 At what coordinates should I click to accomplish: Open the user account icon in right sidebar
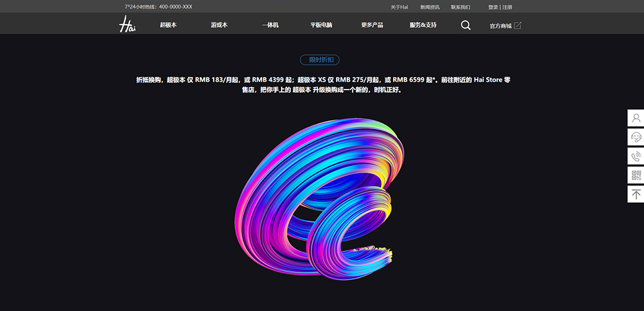coord(636,118)
